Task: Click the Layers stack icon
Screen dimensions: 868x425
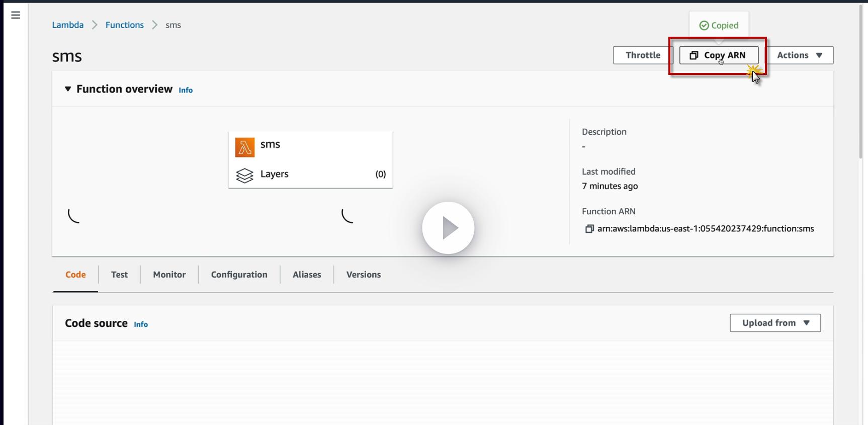Action: (245, 176)
